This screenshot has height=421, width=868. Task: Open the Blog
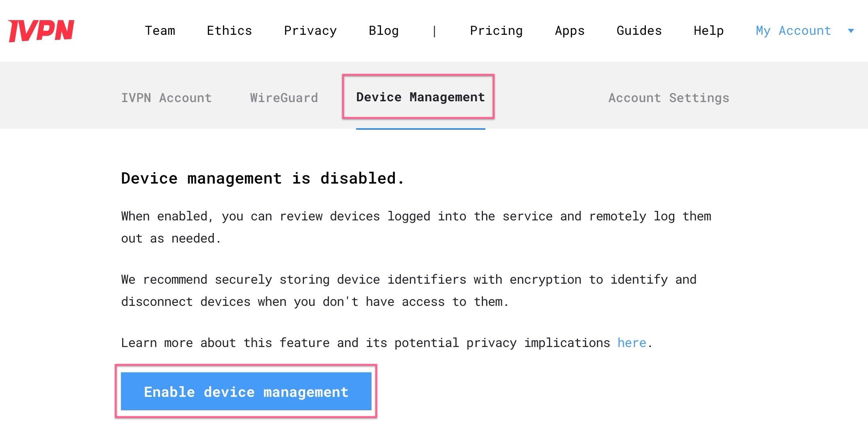(383, 30)
